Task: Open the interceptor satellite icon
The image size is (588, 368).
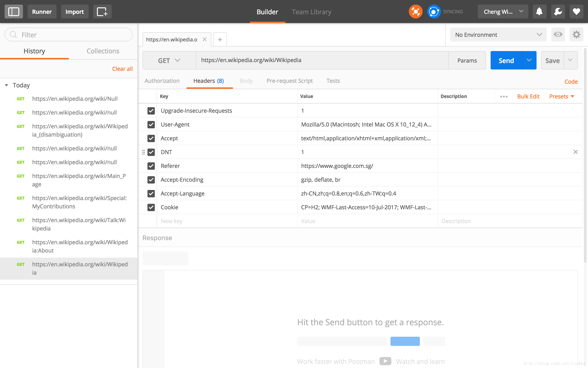Action: [416, 11]
